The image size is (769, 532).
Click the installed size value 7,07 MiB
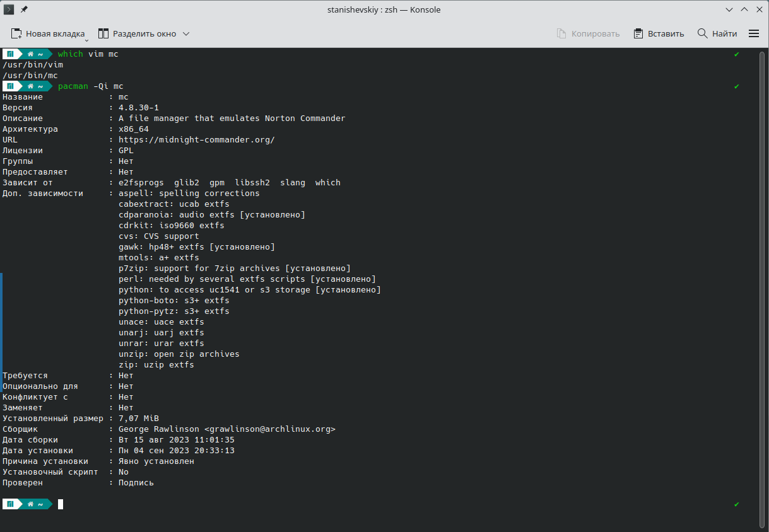139,419
